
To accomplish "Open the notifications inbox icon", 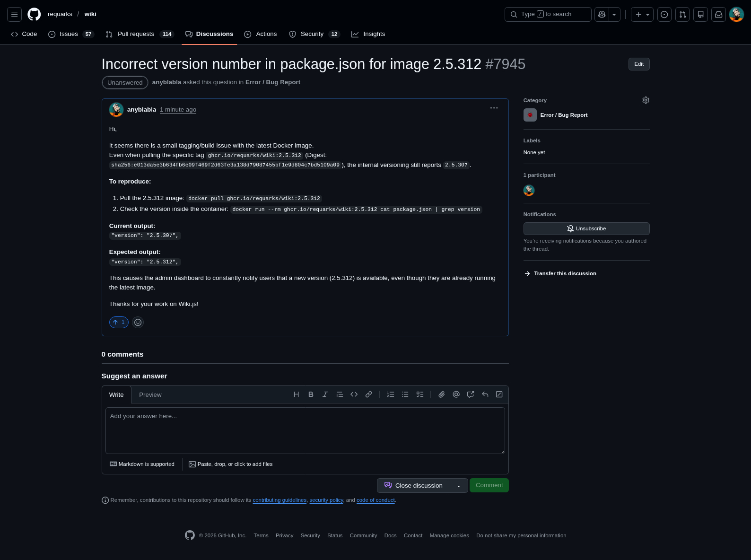I will point(718,15).
